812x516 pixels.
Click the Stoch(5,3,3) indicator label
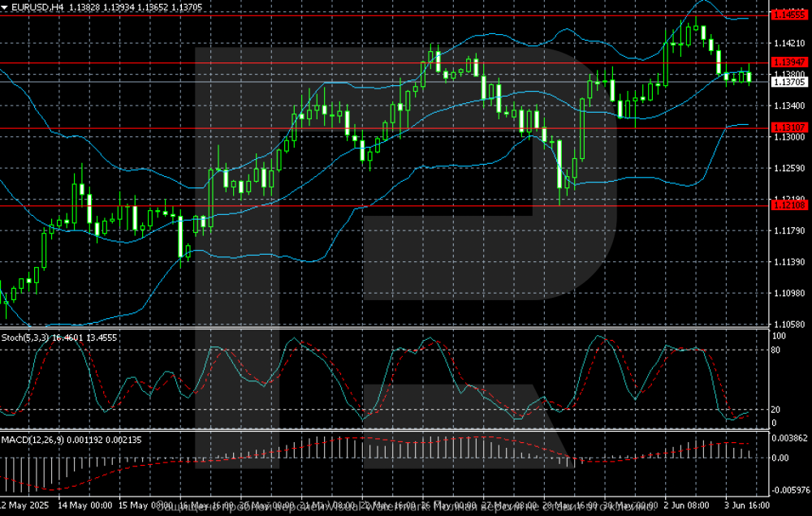(x=26, y=336)
